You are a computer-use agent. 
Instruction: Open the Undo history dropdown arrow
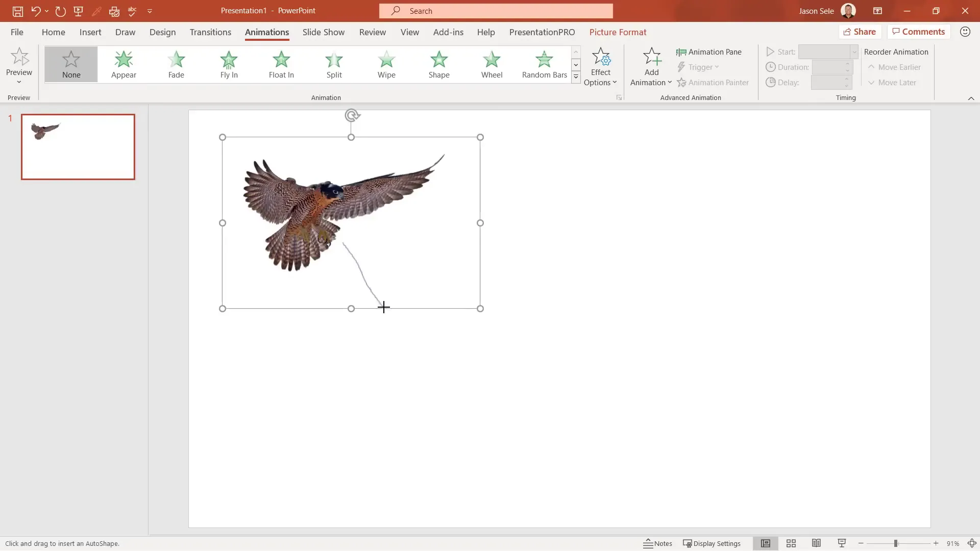click(x=46, y=11)
